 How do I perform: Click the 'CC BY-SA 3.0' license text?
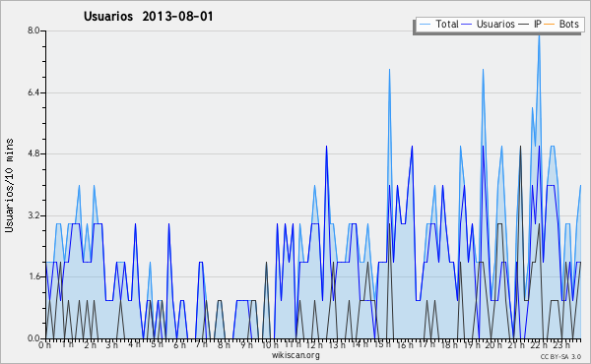tap(560, 356)
